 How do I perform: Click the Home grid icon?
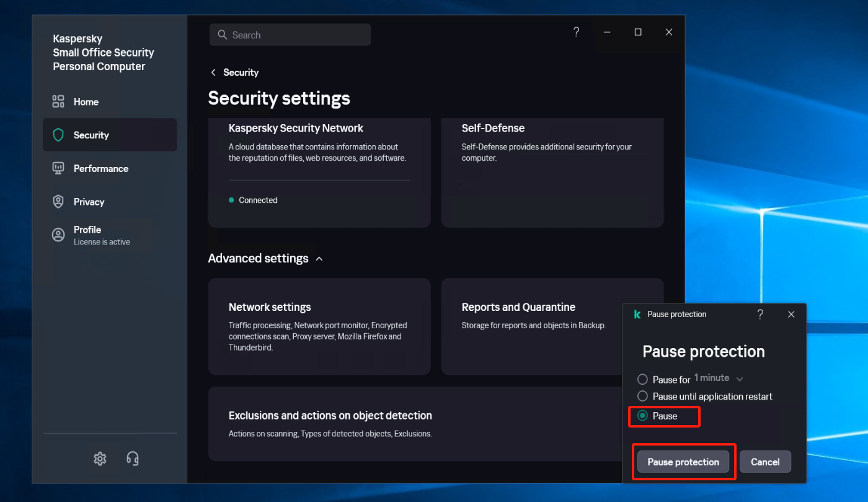click(x=58, y=102)
